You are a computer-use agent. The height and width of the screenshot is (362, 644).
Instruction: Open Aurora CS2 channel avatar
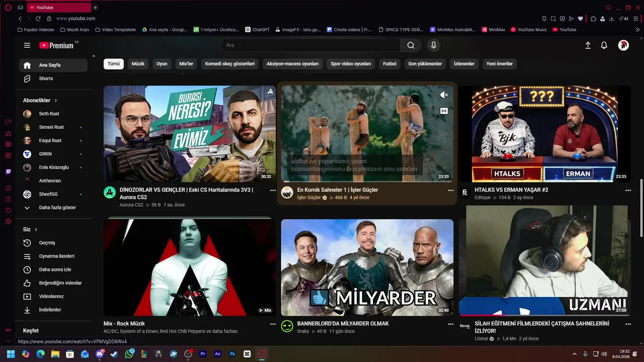(x=110, y=193)
